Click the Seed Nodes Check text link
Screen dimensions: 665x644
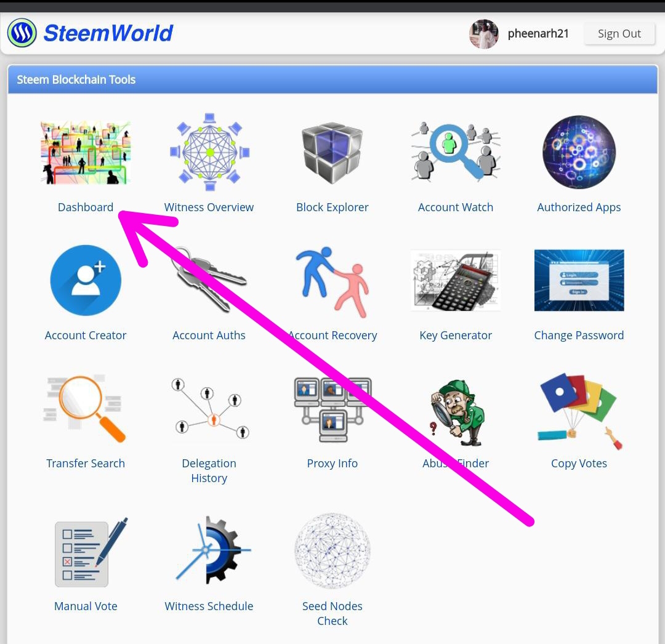332,613
